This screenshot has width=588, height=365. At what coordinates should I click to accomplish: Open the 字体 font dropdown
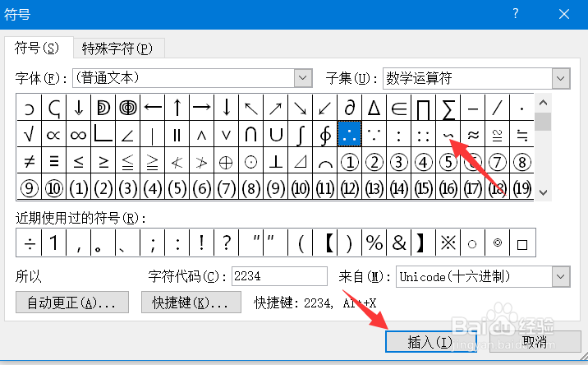pos(303,78)
